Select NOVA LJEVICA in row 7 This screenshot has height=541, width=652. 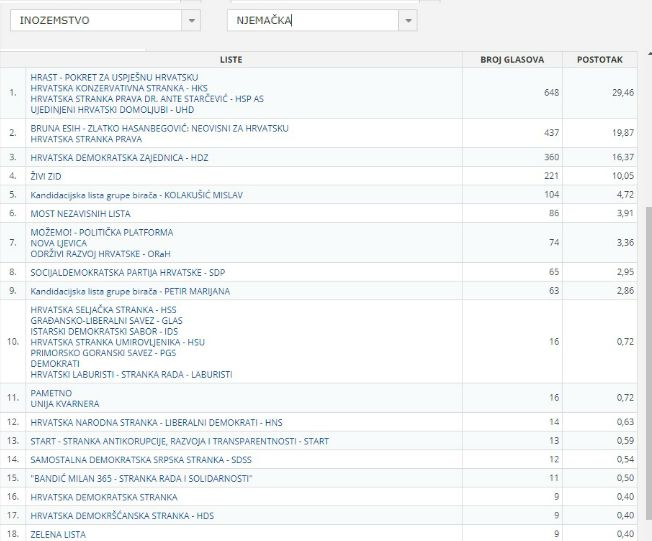[59, 243]
